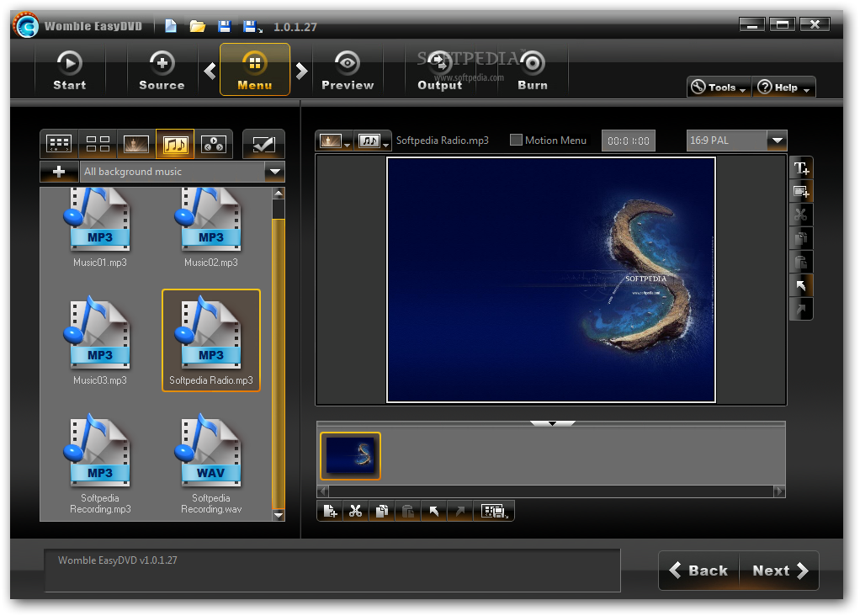Click the music list scrollbar thumb
This screenshot has height=616, width=860.
click(x=279, y=364)
